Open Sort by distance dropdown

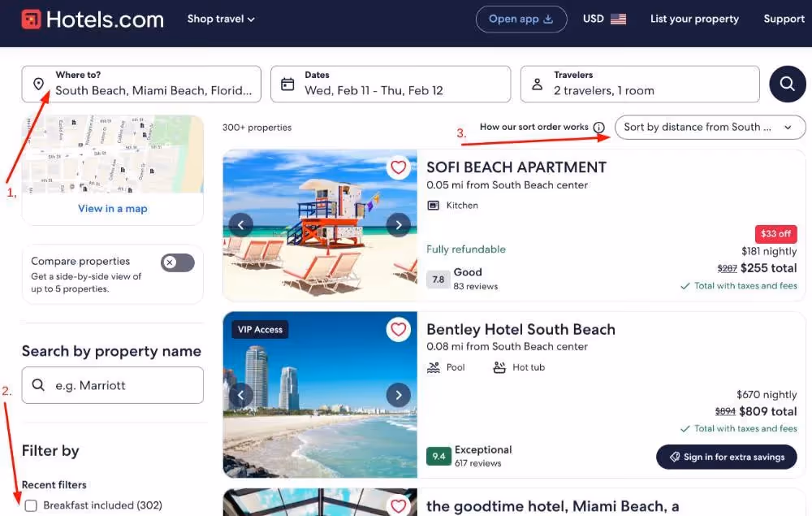[710, 128]
